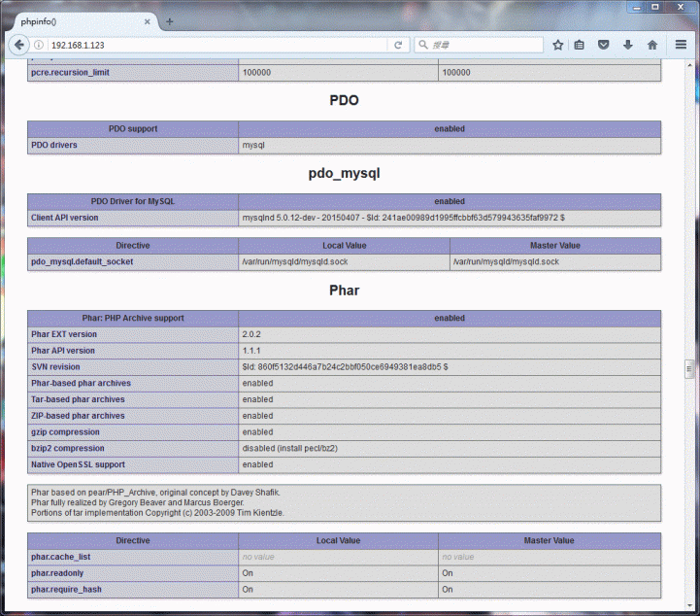Select ZIP-based phar archives label
Screen dimensions: 700x616
pos(78,416)
